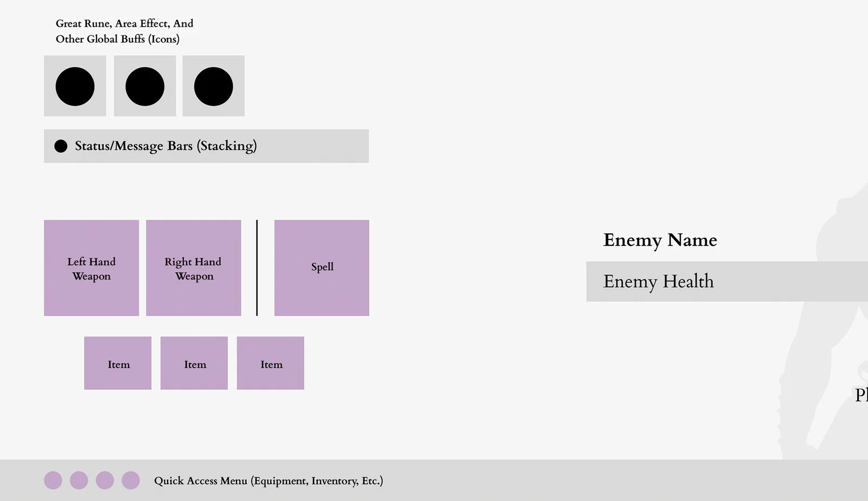Select the second purple quick access circle
868x501 pixels.
pyautogui.click(x=79, y=480)
